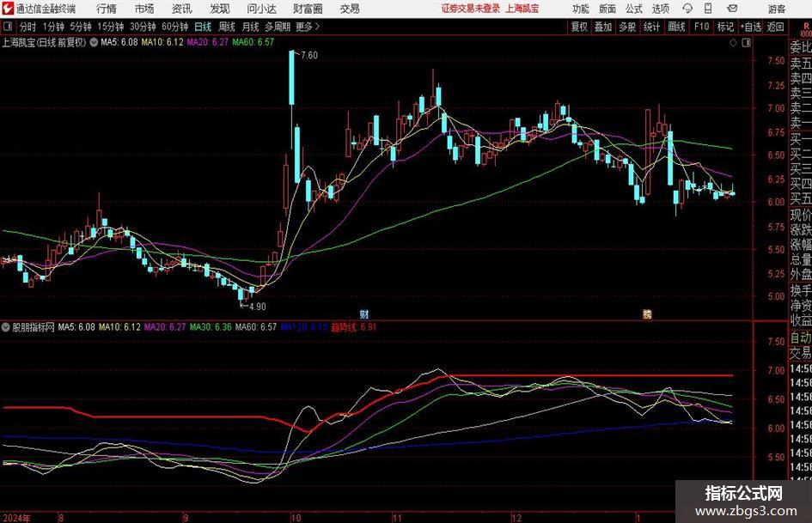Click the 通达信 red logo icon
Viewport: 812px width, 523px height.
[x=8, y=9]
